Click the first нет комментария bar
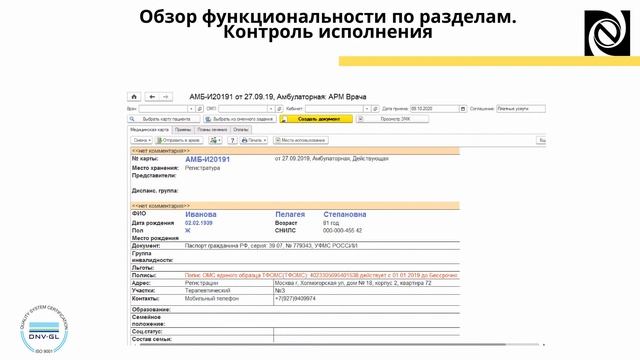640x360 pixels. pyautogui.click(x=295, y=151)
